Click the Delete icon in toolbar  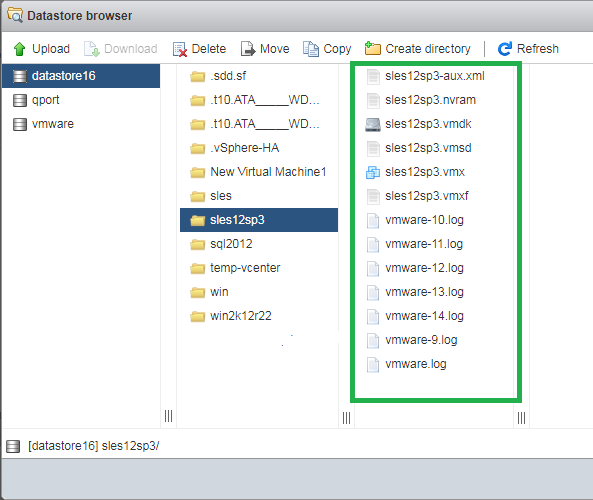pyautogui.click(x=180, y=49)
